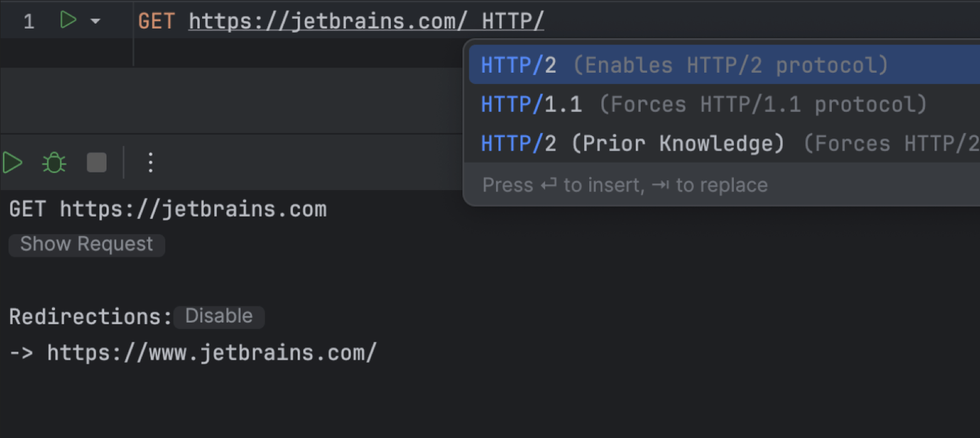980x438 pixels.
Task: Click the orange GET keyword in the editor
Action: click(x=156, y=22)
